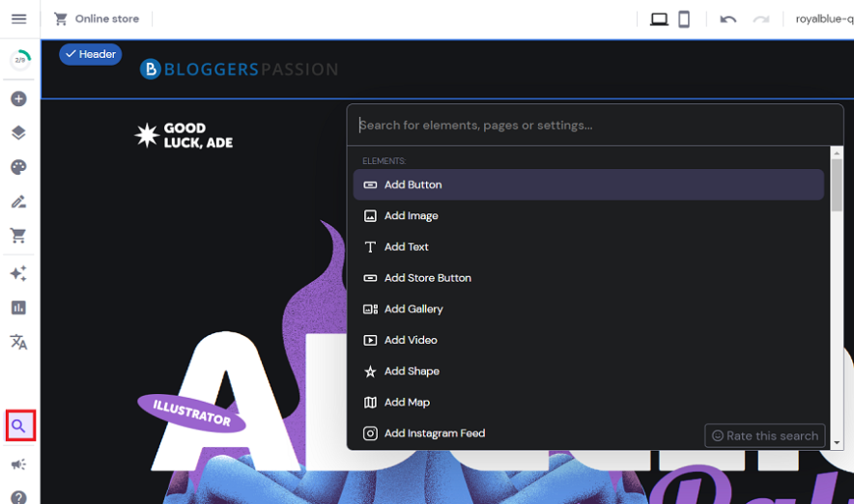854x504 pixels.
Task: Switch to mobile preview mode
Action: pos(684,19)
